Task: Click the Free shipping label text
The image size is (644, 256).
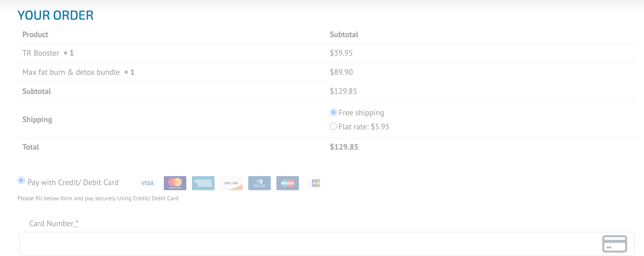Action: [361, 113]
